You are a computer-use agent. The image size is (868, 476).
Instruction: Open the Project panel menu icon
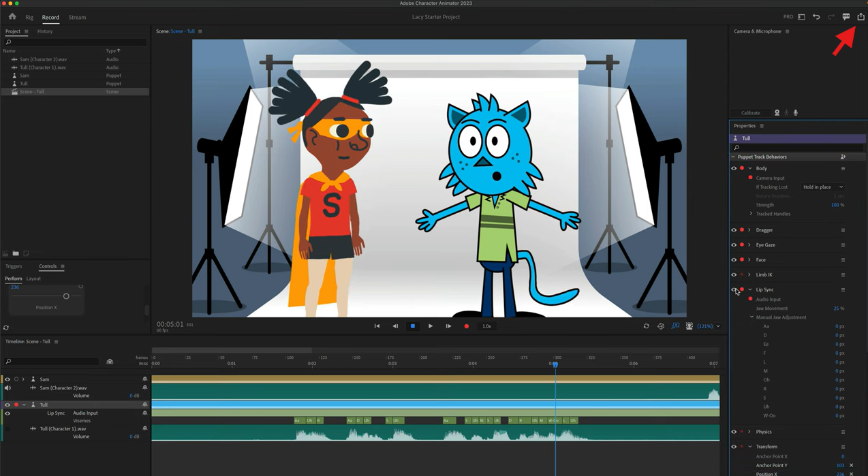27,31
